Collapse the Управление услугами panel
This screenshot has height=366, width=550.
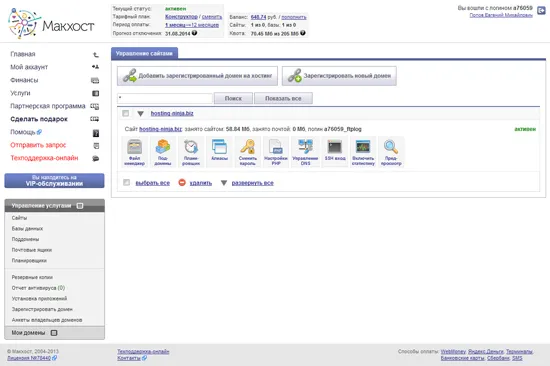point(80,206)
